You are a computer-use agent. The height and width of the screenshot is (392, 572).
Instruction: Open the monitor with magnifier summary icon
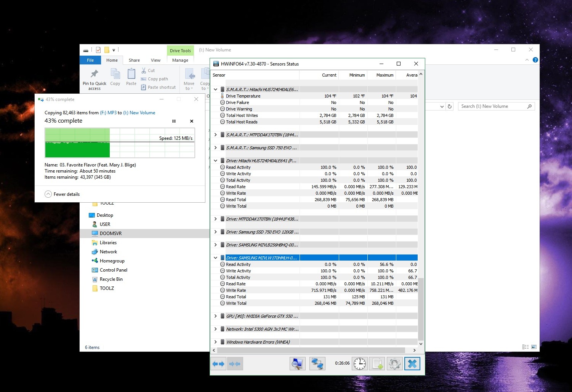click(x=297, y=364)
